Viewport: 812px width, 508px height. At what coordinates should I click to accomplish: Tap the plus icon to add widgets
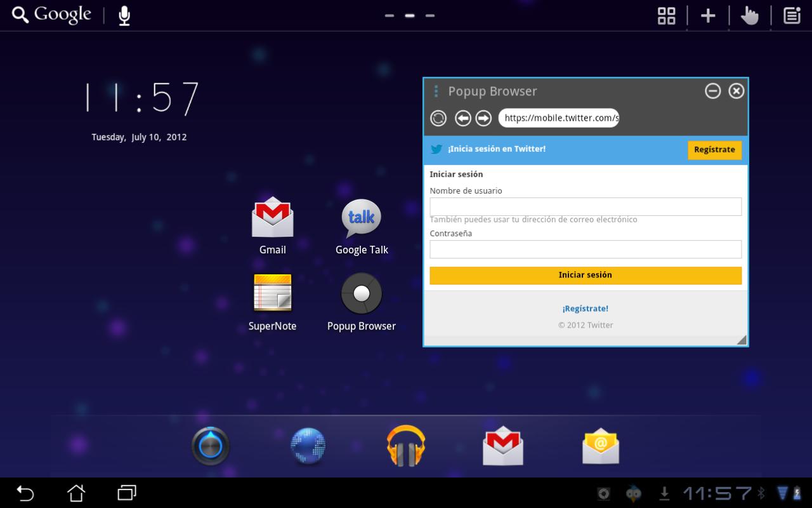708,16
